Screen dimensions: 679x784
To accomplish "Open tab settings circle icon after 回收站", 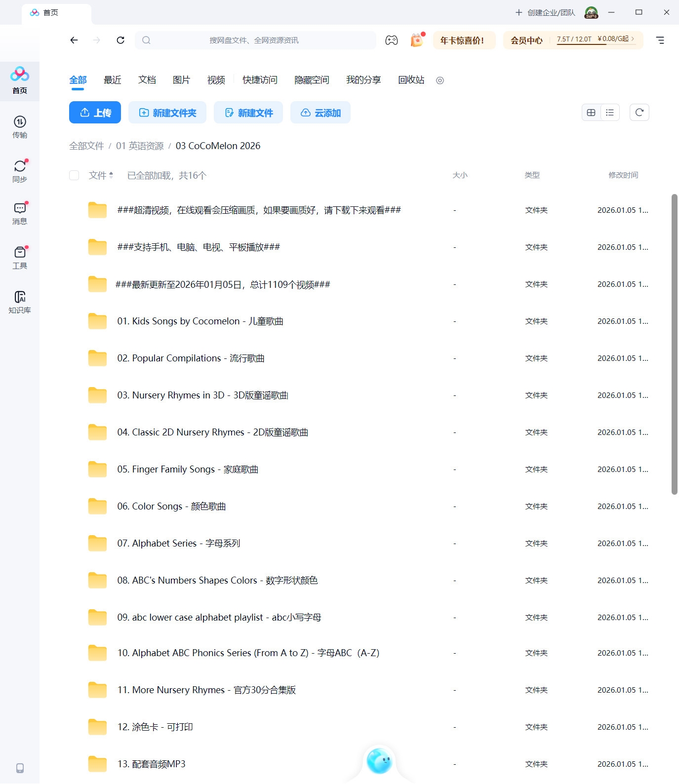I will [x=440, y=80].
